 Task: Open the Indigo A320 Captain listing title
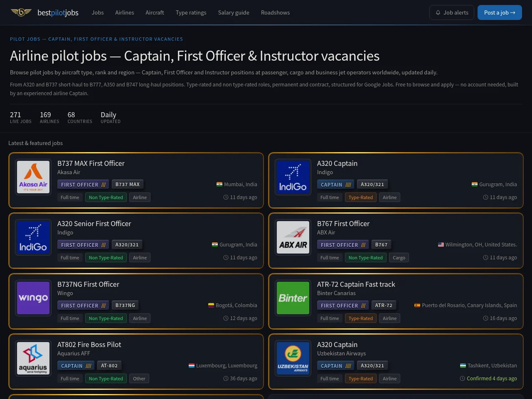337,163
